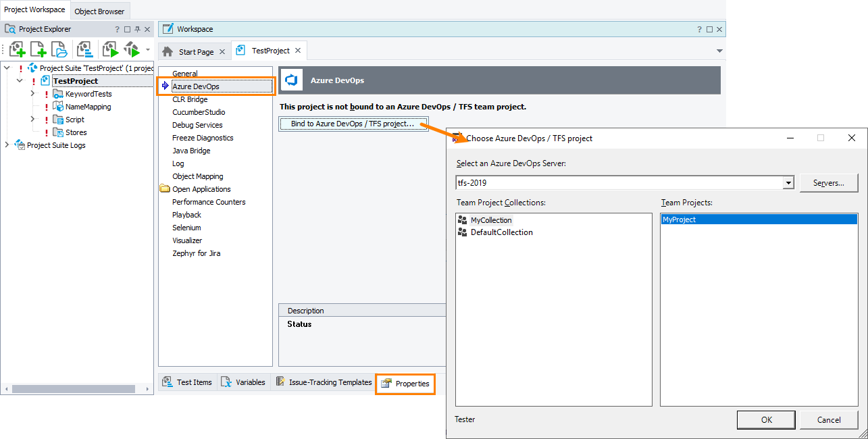The width and height of the screenshot is (868, 439).
Task: Click the Start Page home icon
Action: click(168, 51)
